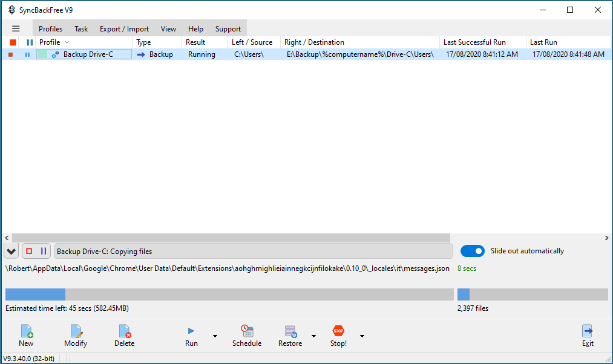This screenshot has width=613, height=364.
Task: Click the SyncBackFree app icon in title bar
Action: pos(11,10)
